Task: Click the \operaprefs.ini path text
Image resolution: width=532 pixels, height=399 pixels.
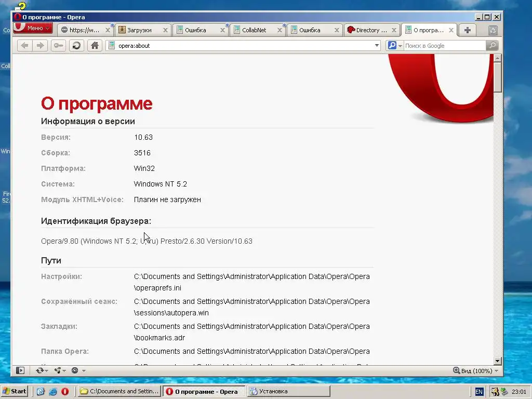Action: pyautogui.click(x=158, y=288)
